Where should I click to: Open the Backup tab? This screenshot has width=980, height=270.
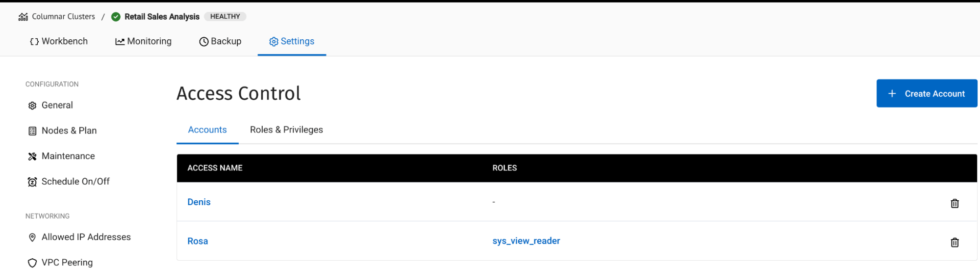[x=220, y=41]
